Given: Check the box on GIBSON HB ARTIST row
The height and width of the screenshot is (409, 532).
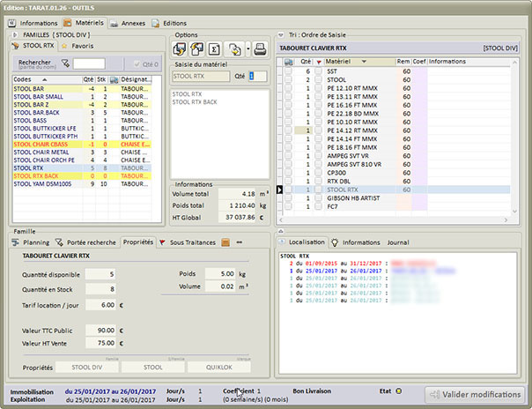Looking at the screenshot, I should pos(319,198).
